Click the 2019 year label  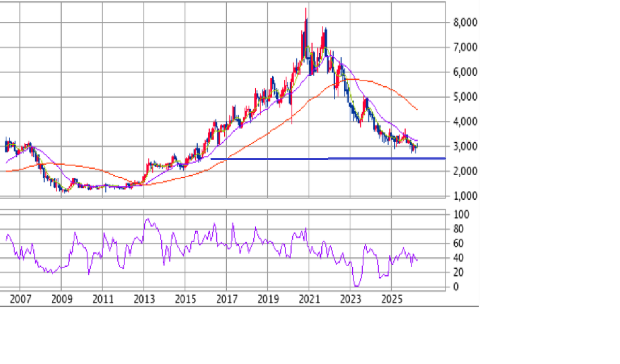[267, 299]
